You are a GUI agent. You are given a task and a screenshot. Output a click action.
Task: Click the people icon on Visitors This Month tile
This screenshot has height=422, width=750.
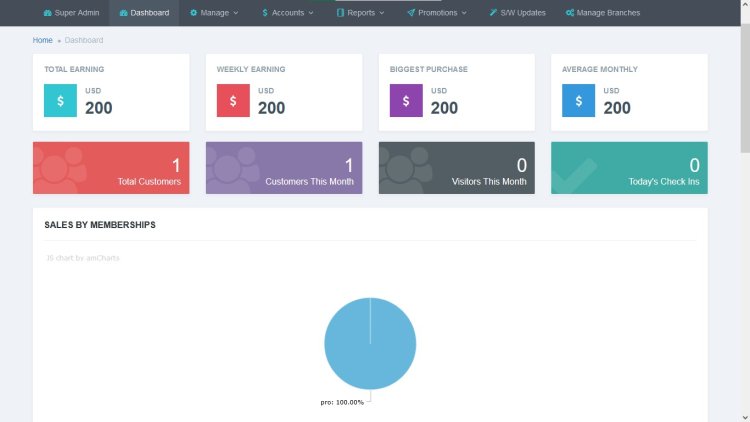tap(406, 170)
